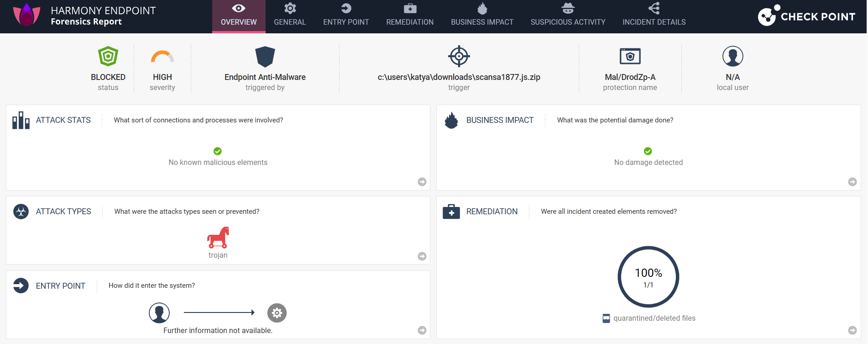Expand the Remediation panel arrow
This screenshot has width=868, height=344.
coord(852,330)
